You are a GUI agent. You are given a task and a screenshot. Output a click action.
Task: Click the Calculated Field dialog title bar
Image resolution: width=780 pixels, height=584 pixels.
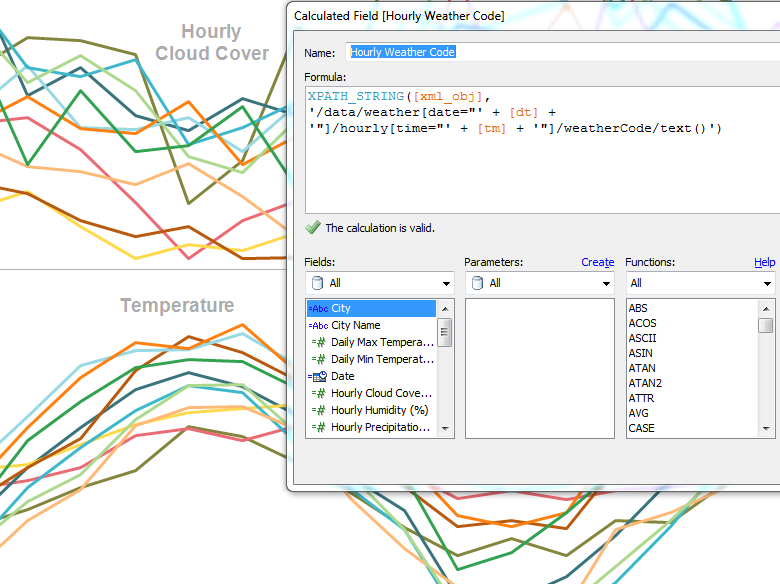(x=533, y=15)
